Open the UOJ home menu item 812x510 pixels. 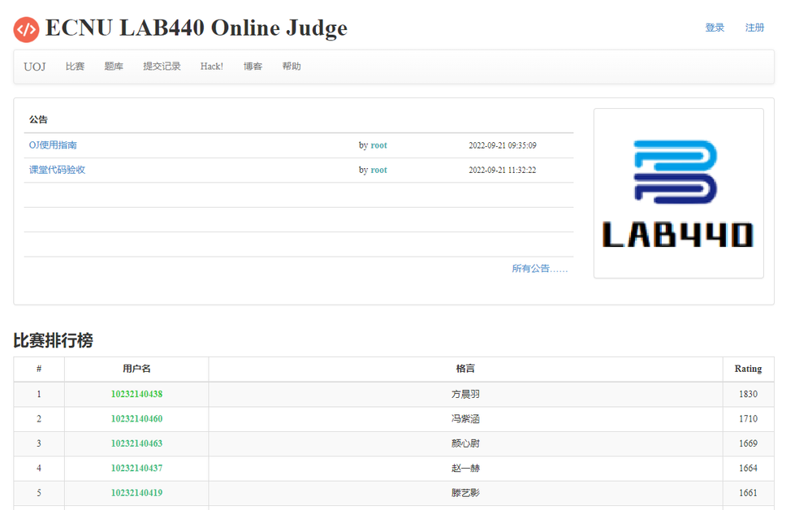click(35, 67)
